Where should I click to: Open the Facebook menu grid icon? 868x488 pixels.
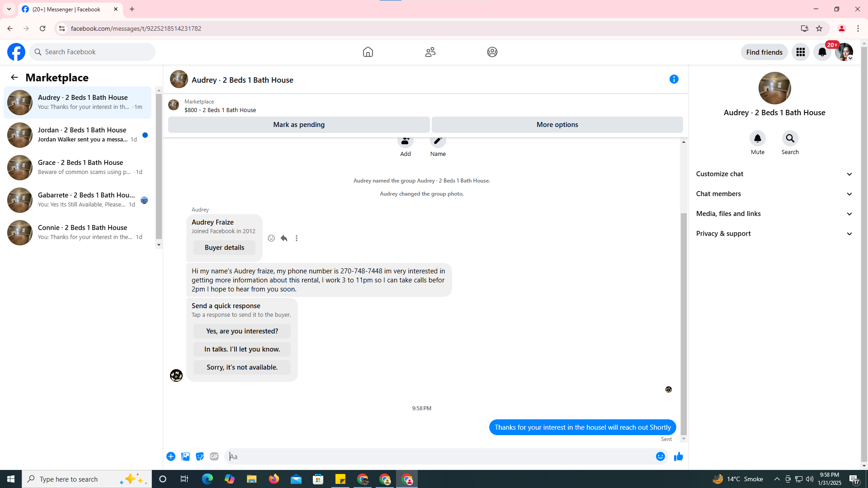(801, 52)
